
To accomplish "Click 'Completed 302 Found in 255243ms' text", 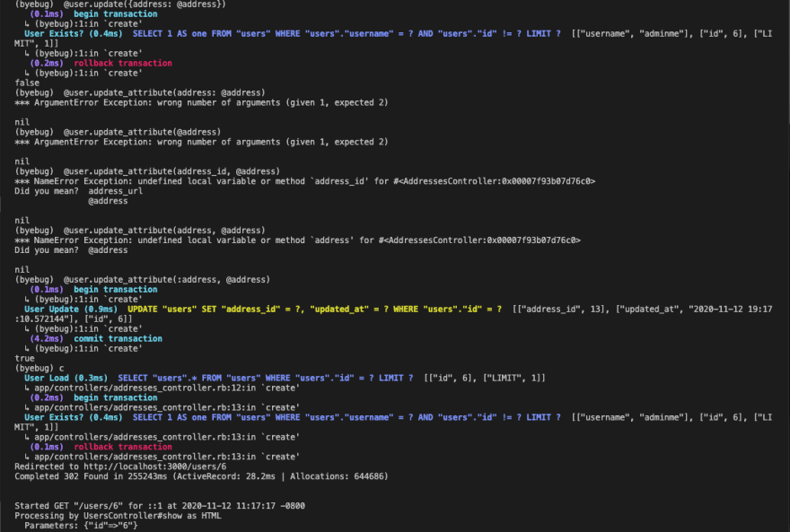I will (x=91, y=476).
